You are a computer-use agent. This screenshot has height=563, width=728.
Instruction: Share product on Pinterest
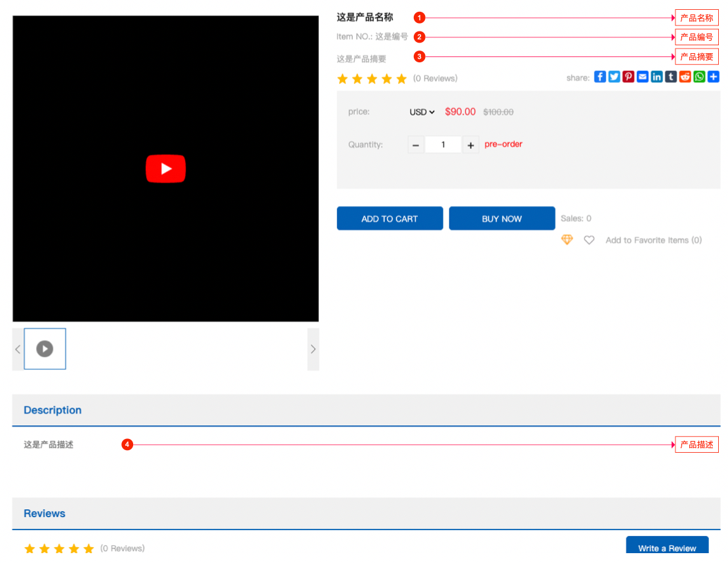[x=628, y=77]
